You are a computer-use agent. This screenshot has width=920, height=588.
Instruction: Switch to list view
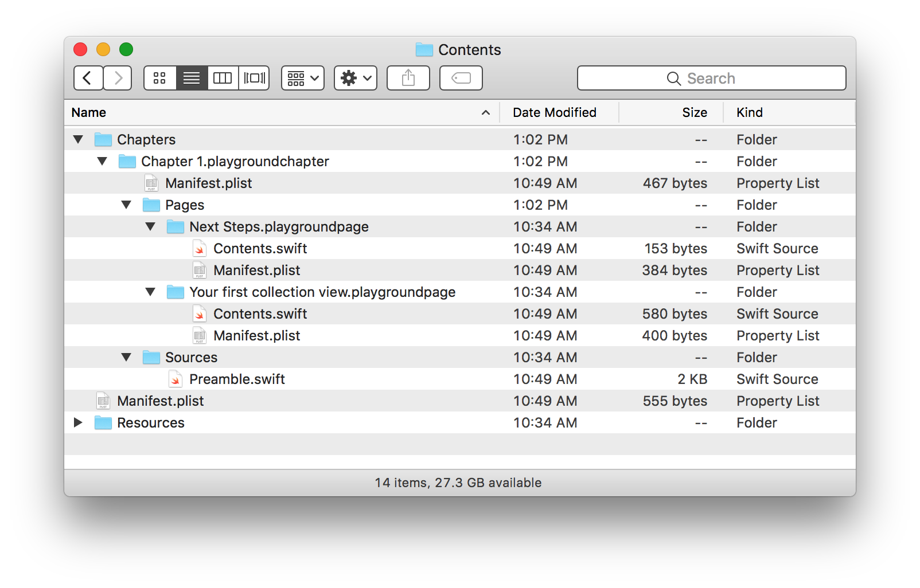coord(192,78)
